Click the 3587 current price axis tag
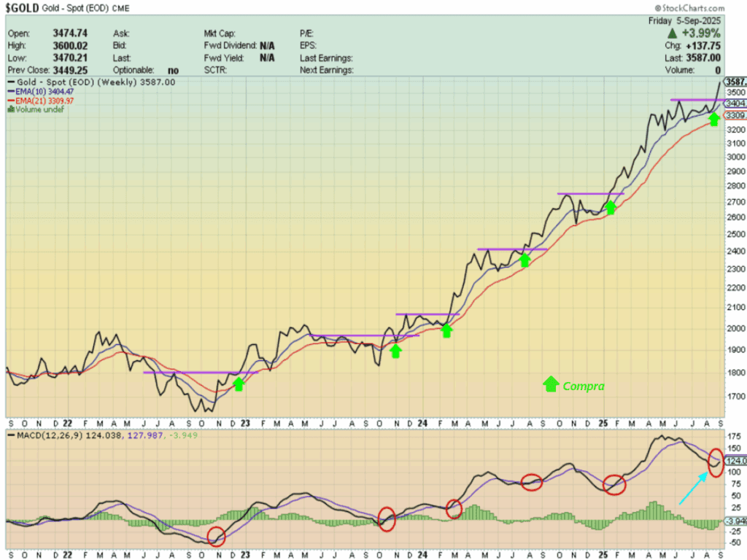 point(734,82)
